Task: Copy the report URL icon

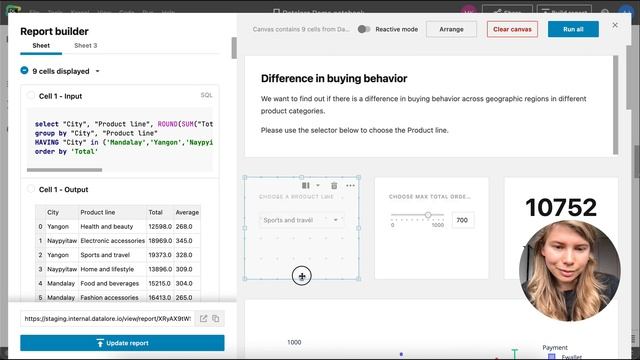Action: [x=216, y=318]
